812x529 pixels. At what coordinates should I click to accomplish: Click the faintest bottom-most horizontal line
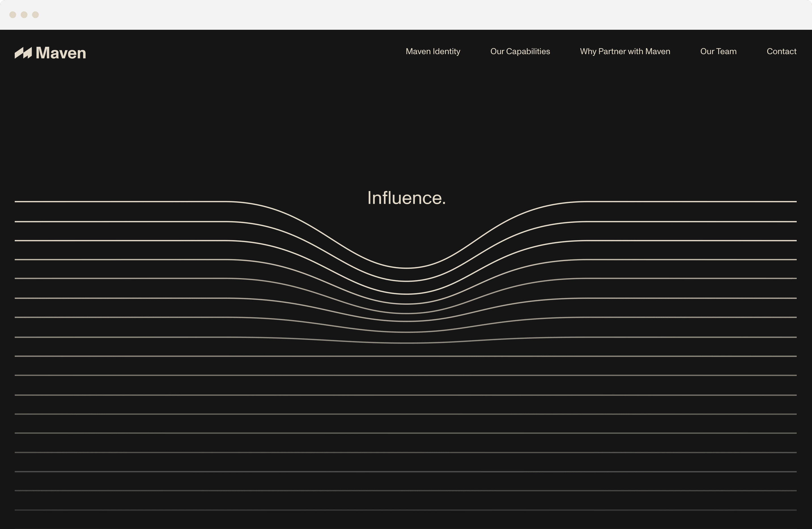(x=406, y=510)
